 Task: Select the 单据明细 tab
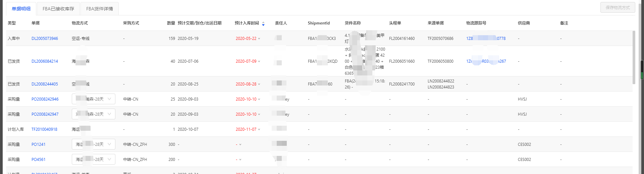click(21, 9)
